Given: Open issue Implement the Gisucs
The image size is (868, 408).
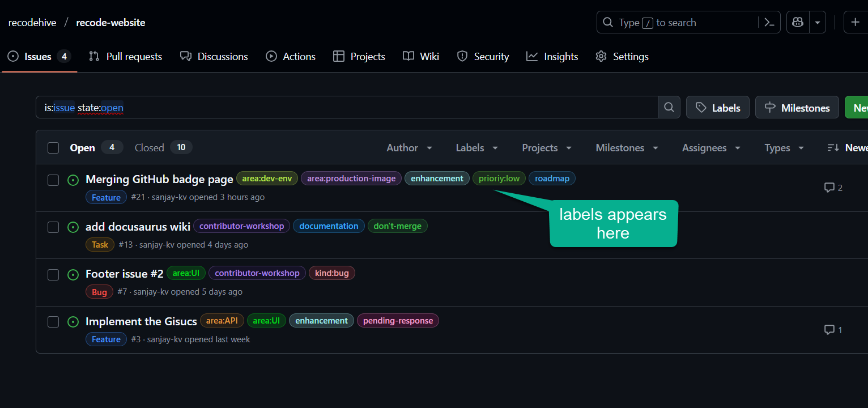Looking at the screenshot, I should coord(141,321).
